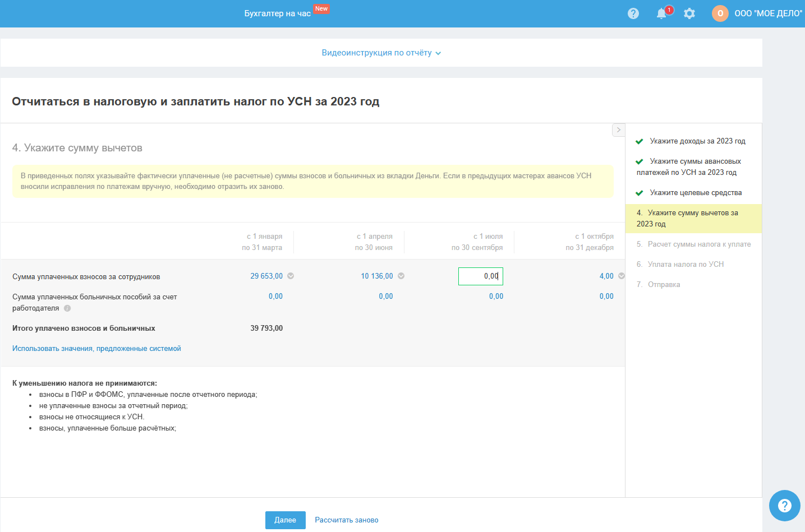Expand "Видеоинструкция по отчёту"
Image resolution: width=805 pixels, height=532 pixels.
tap(381, 53)
